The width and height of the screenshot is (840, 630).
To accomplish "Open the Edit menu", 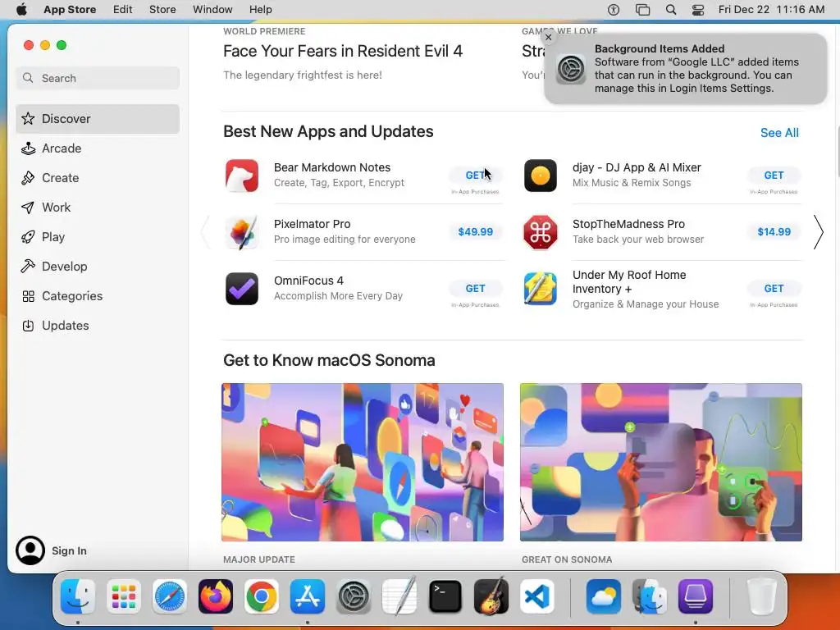I will pos(123,10).
